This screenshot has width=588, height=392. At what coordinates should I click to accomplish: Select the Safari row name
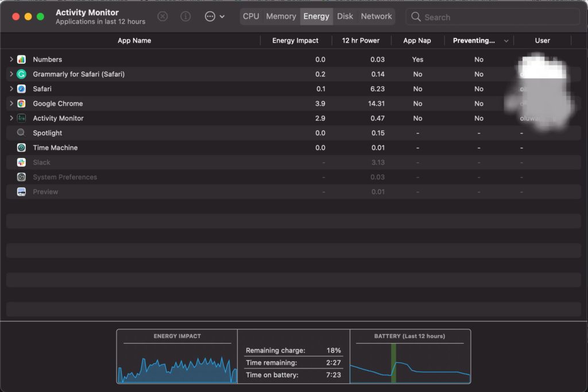coord(42,89)
